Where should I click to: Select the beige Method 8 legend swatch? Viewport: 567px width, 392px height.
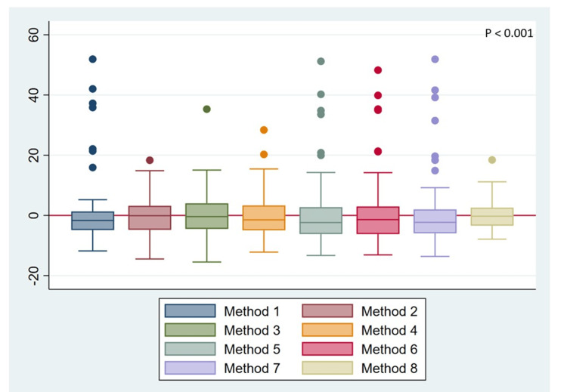[x=327, y=368]
